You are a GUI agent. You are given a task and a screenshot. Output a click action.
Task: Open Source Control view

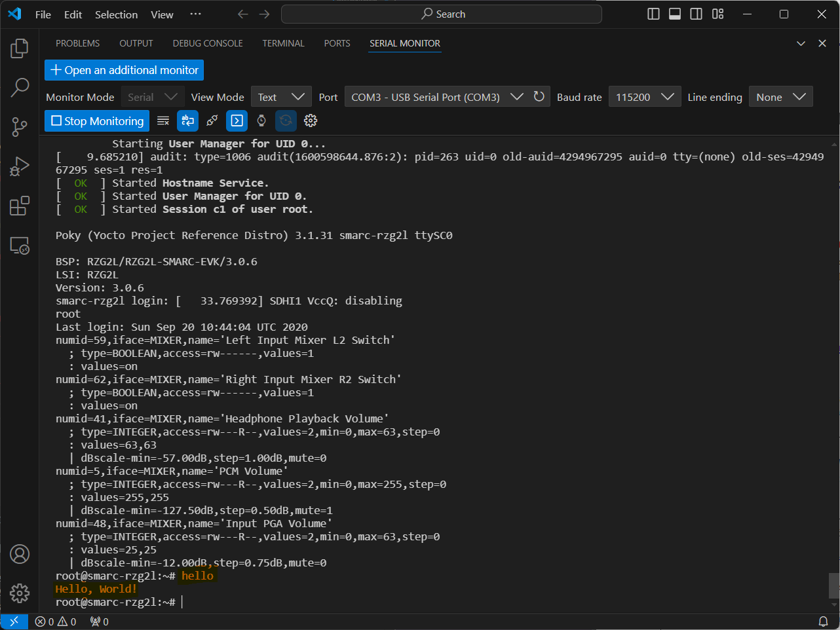tap(20, 127)
